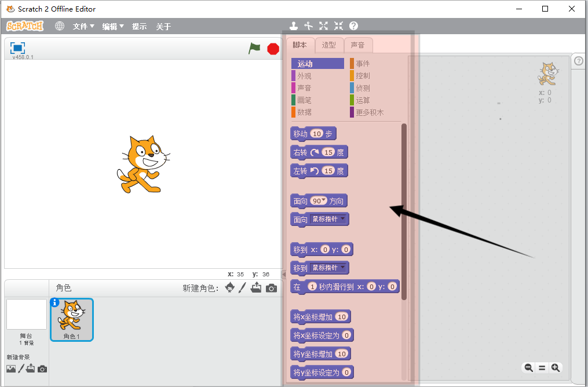Click the red stop button
The width and height of the screenshot is (588, 387).
[x=273, y=49]
